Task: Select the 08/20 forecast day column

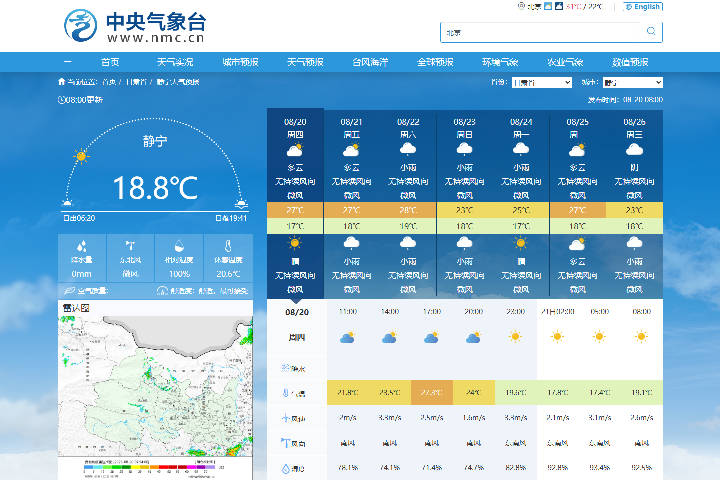Action: 295,204
